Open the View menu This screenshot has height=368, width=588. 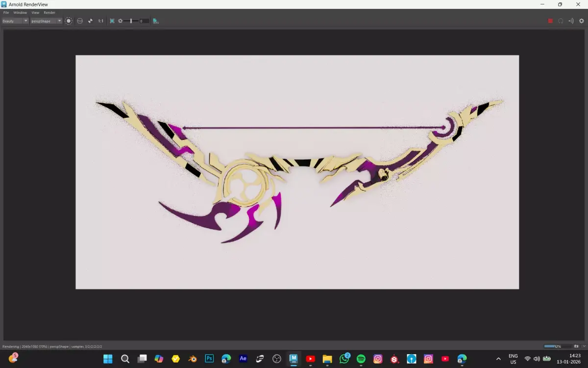35,12
